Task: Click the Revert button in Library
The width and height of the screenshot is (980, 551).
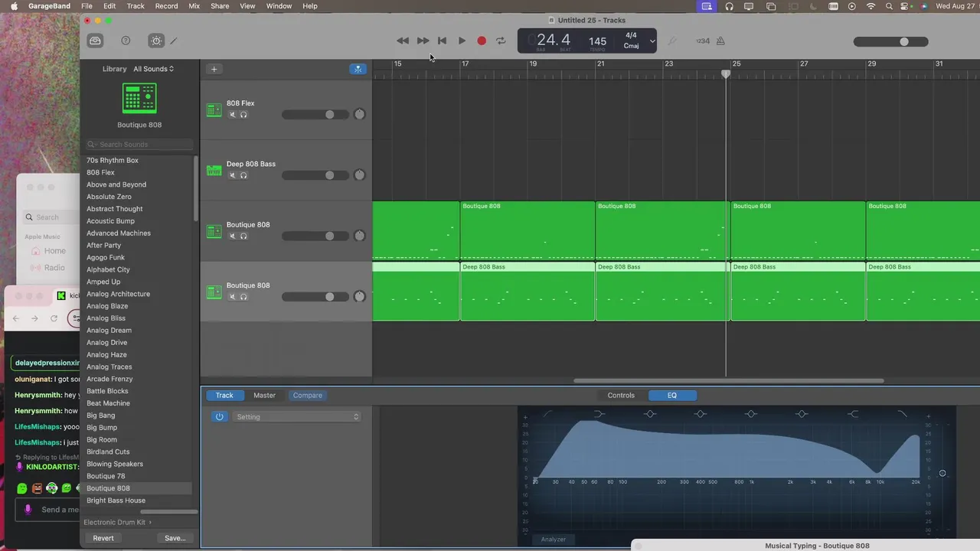Action: click(x=103, y=538)
